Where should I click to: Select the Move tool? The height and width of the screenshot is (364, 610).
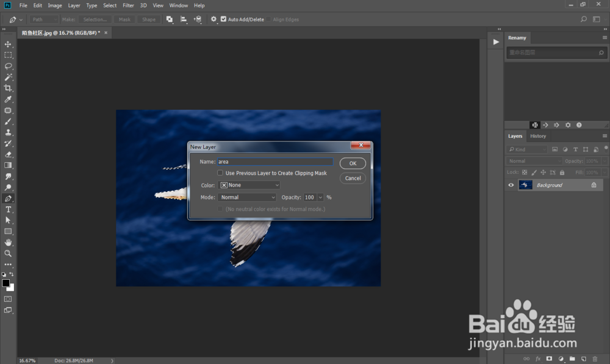coord(8,44)
